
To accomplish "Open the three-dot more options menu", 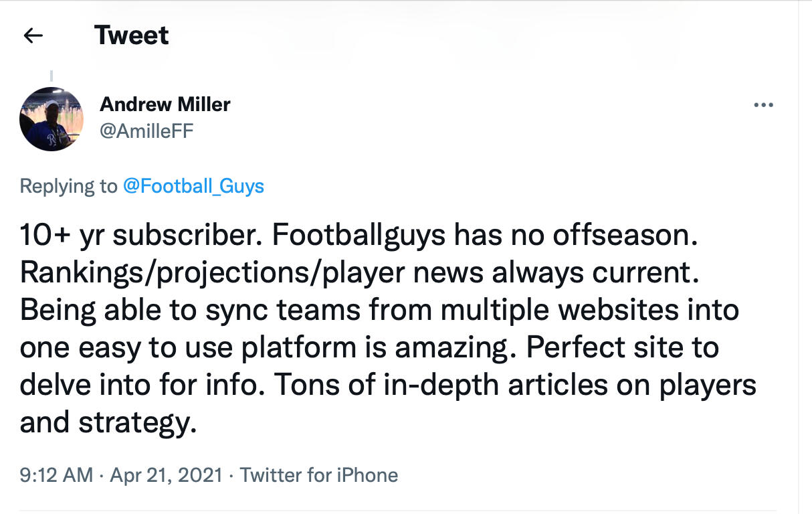I will pos(763,105).
